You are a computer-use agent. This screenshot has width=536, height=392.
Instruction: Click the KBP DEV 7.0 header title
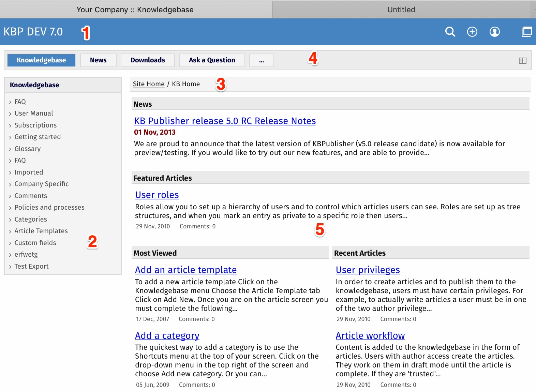point(33,32)
